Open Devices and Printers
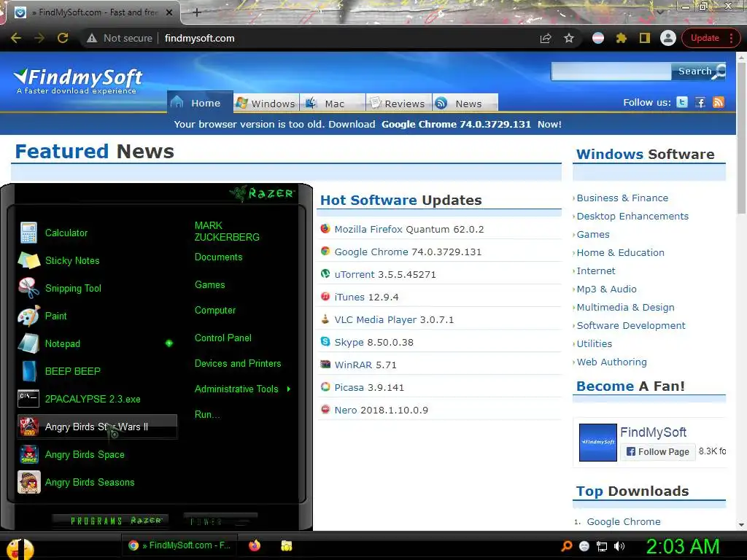The image size is (747, 560). tap(238, 363)
